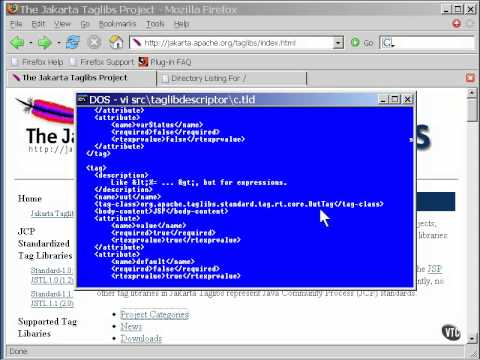Screen dimensions: 480x360
Task: Open the News link
Action: tap(131, 327)
